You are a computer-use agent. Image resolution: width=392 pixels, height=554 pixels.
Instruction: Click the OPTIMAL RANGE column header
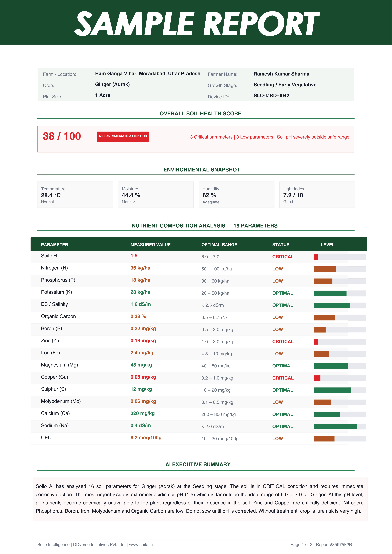(219, 245)
